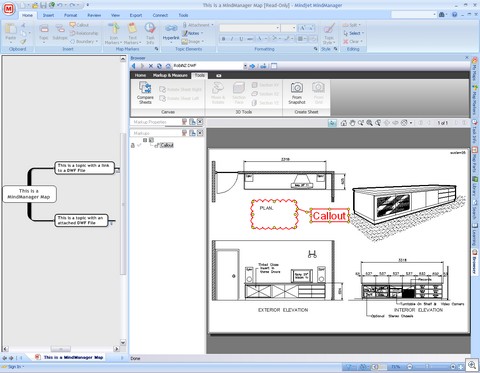Toggle lock icon beside Callout markup
This screenshot has width=480, height=373.
tap(133, 145)
